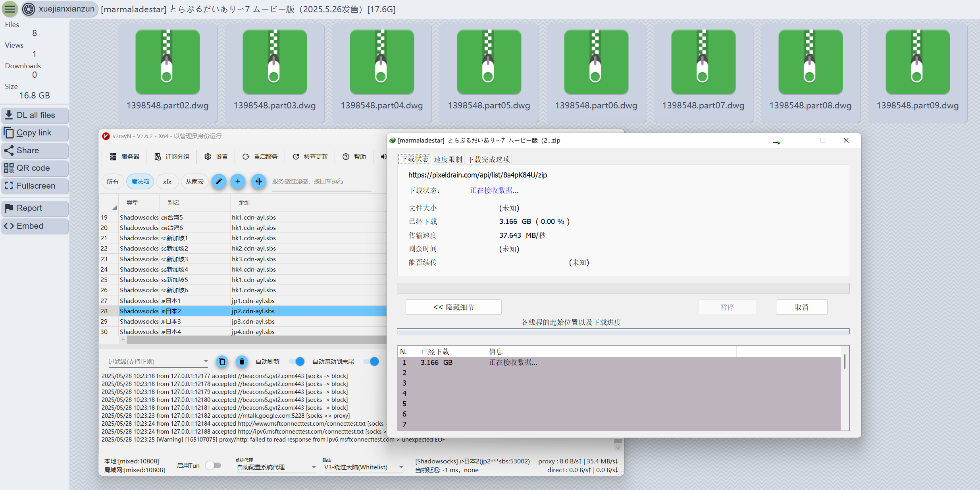The height and width of the screenshot is (490, 980).
Task: Select the 所有 subscription group tab
Action: [x=113, y=181]
